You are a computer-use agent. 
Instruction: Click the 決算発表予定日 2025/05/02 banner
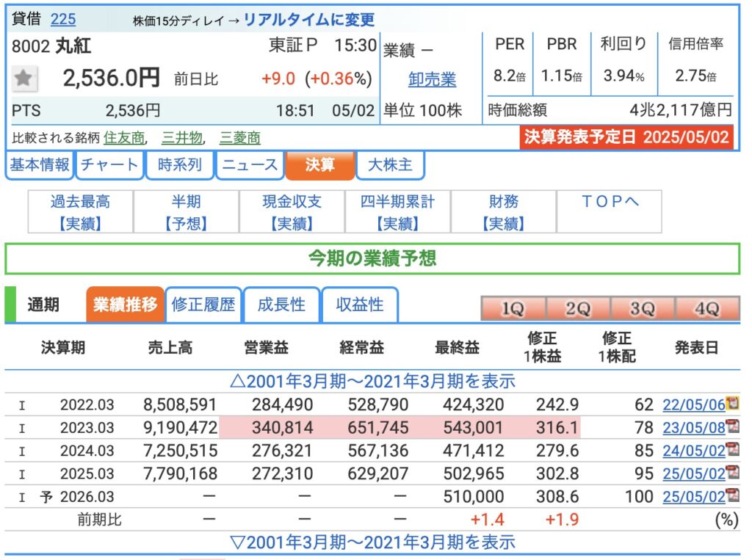(x=626, y=137)
